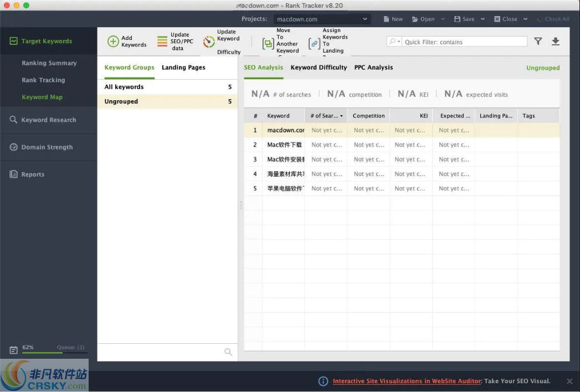Viewport: 580px width, 392px height.
Task: Expand the Save button dropdown arrow
Action: [x=483, y=19]
